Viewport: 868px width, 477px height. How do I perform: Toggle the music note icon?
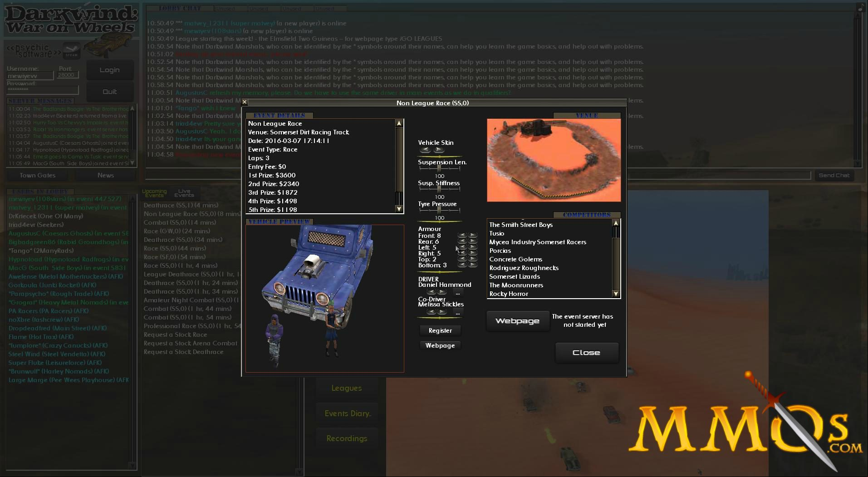click(860, 8)
